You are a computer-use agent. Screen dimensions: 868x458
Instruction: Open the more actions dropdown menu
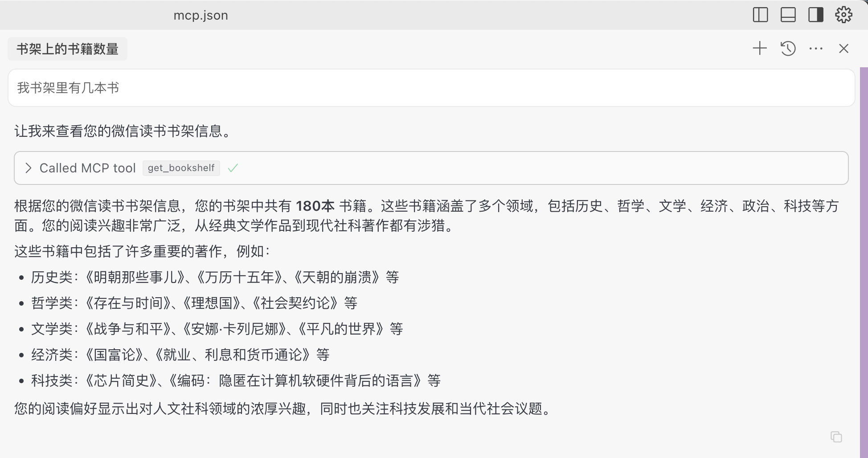[815, 49]
